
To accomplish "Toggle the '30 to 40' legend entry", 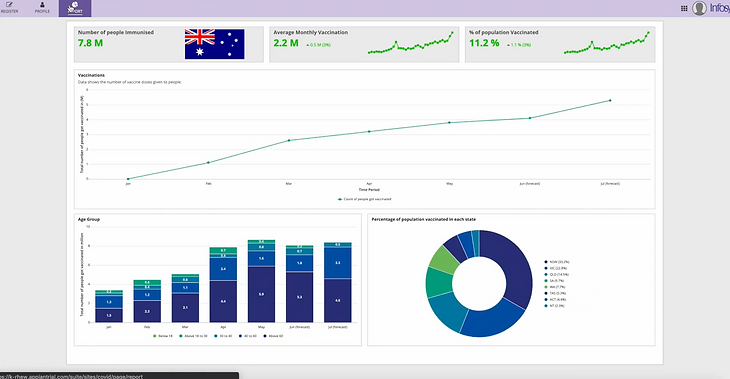I will click(223, 336).
